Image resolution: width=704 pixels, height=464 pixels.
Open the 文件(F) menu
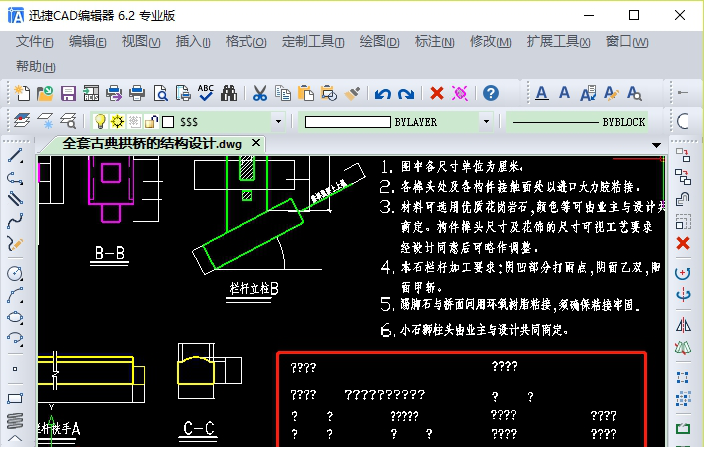[x=35, y=42]
